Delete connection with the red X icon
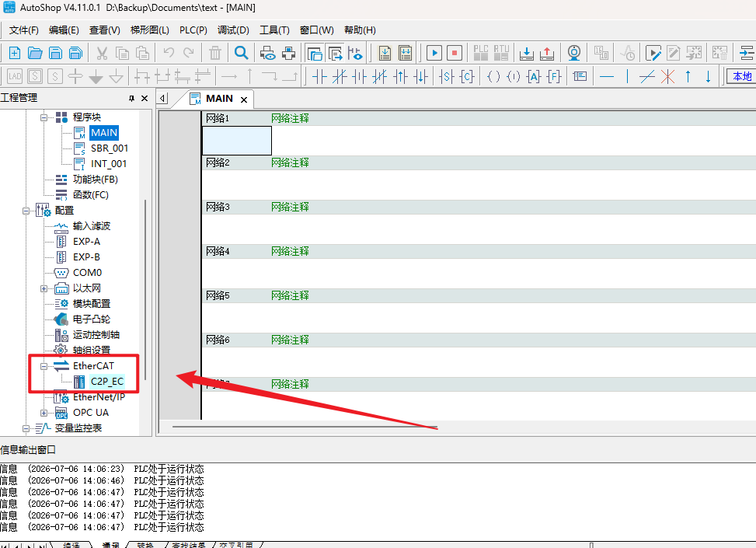Viewport: 756px width, 548px height. pos(667,76)
